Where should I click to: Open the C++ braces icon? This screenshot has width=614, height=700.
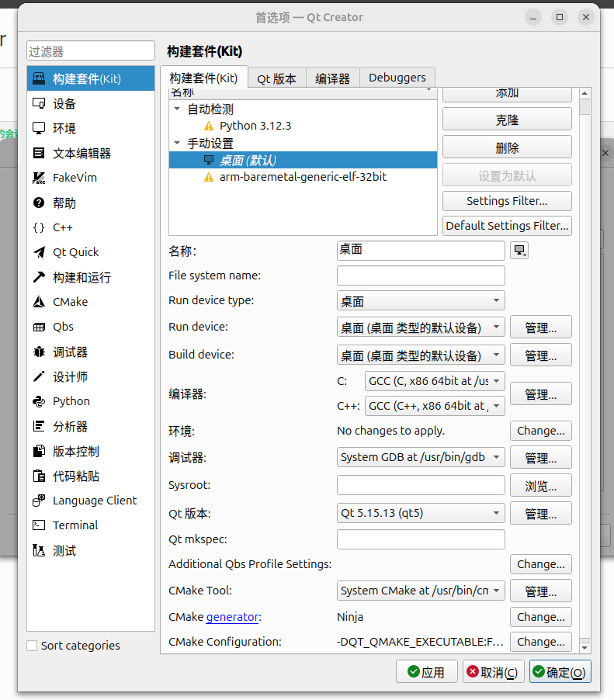39,227
